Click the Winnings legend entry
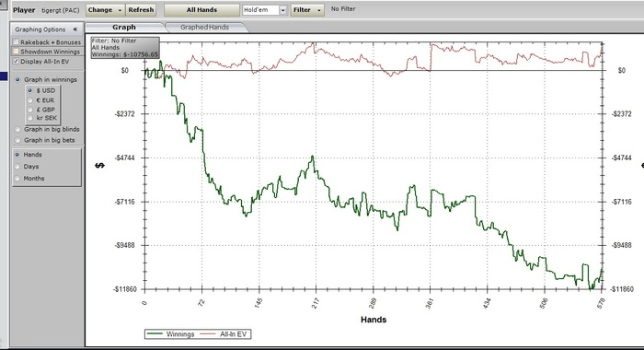644x350 pixels. coord(171,334)
